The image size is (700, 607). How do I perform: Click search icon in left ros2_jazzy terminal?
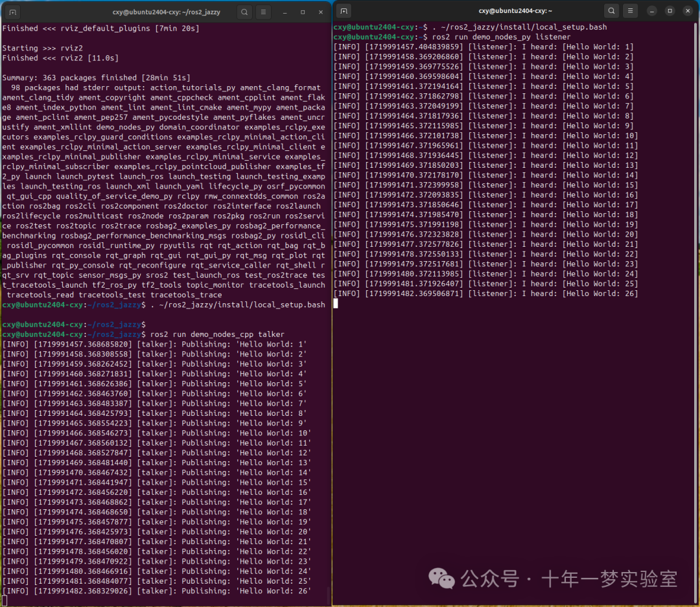pos(244,12)
